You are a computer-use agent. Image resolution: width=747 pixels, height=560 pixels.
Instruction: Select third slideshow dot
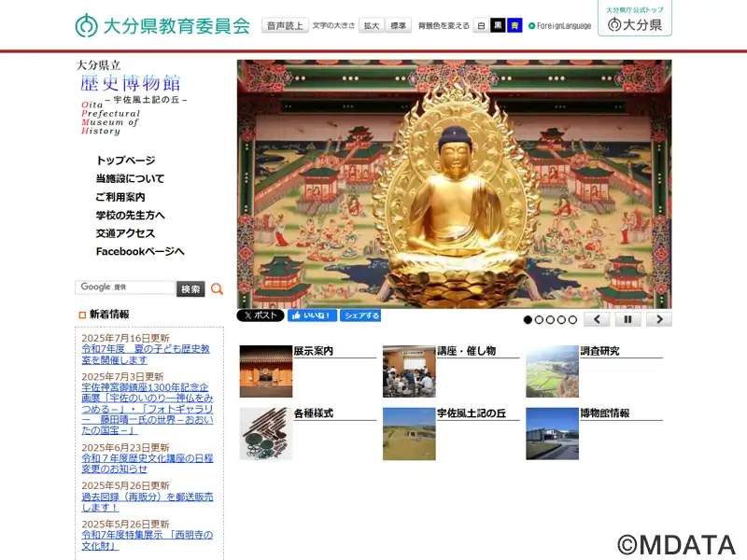pos(550,319)
